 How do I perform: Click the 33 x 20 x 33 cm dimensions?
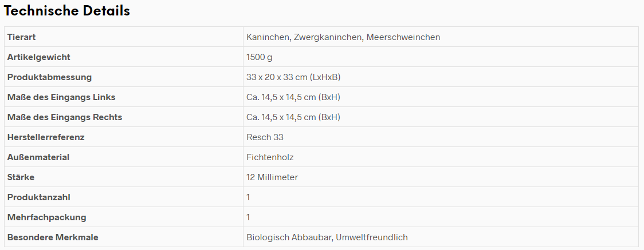[x=293, y=77]
